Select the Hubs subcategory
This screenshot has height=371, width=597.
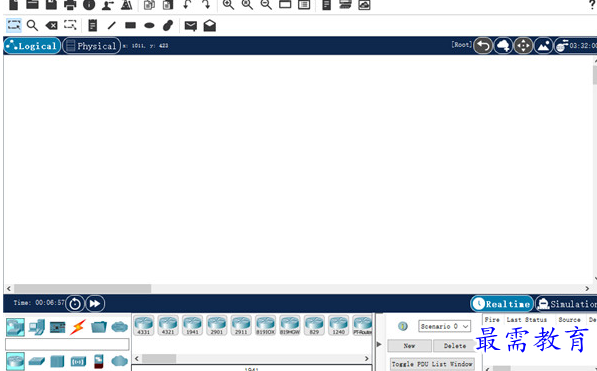pos(57,361)
